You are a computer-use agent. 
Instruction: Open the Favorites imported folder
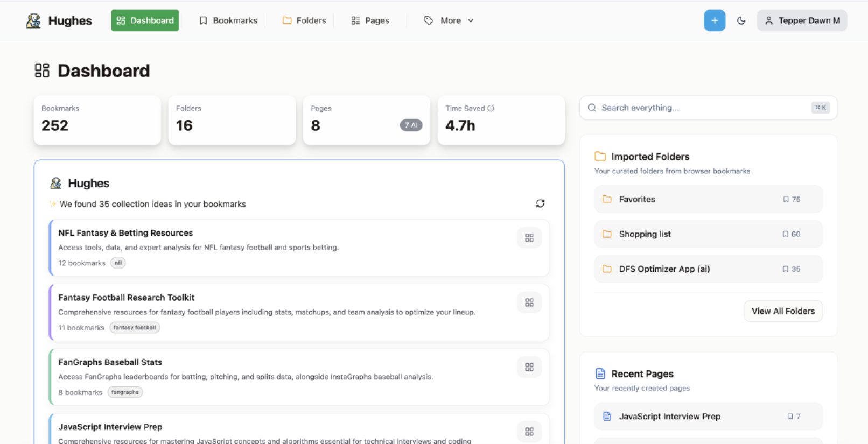709,199
